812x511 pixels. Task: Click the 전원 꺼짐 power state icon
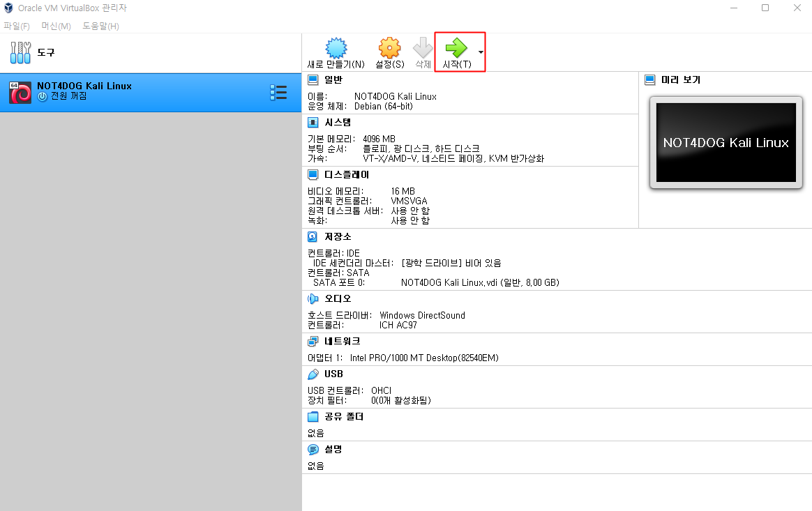coord(43,96)
